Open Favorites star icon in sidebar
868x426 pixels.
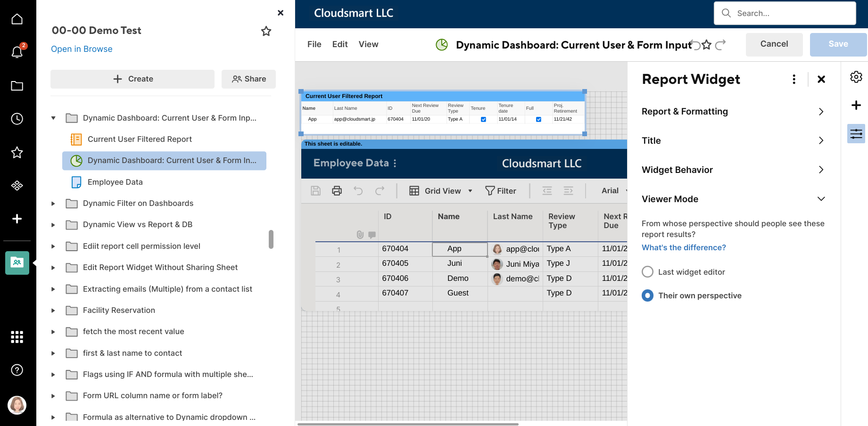17,153
